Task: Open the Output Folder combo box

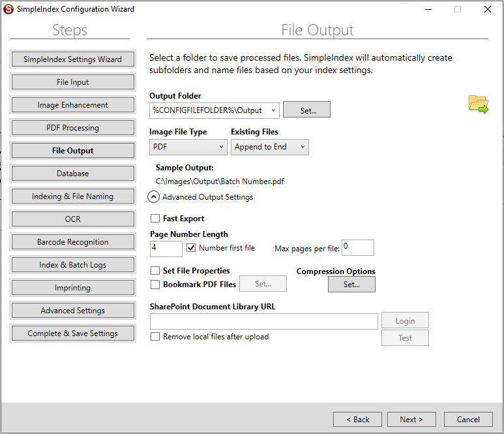Action: click(x=215, y=110)
